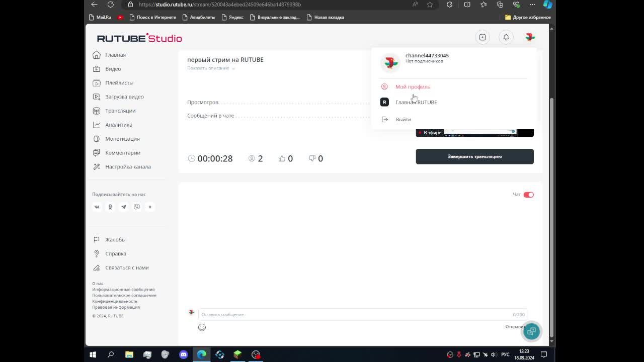This screenshot has width=644, height=362.
Task: Open Новая вкладка bookmark
Action: point(325,17)
